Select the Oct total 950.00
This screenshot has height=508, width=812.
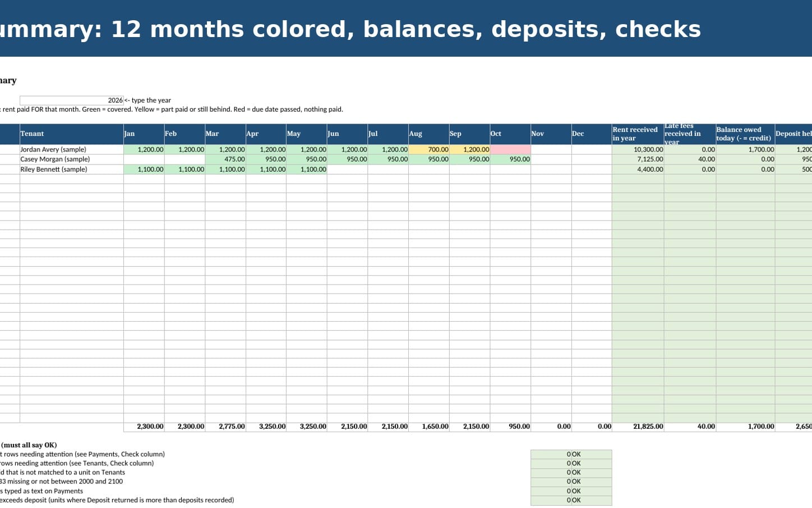(x=510, y=427)
